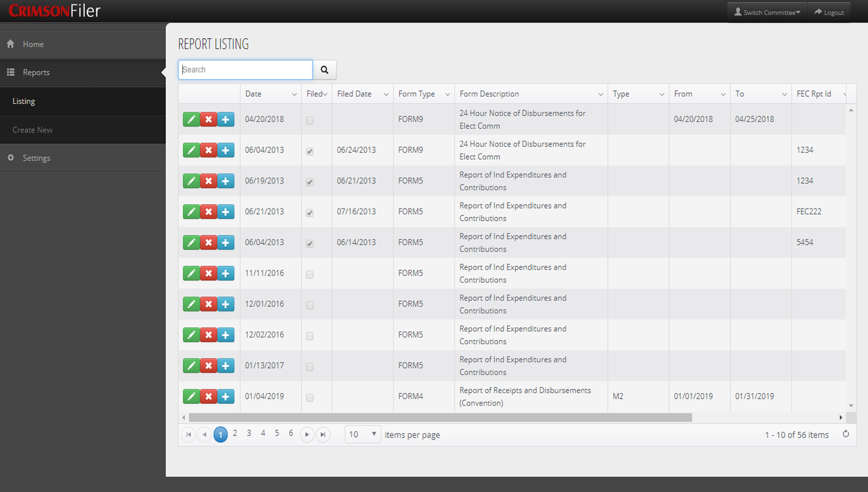Click the CrimsonFiler logo
Screen dimensions: 868x492
point(54,10)
